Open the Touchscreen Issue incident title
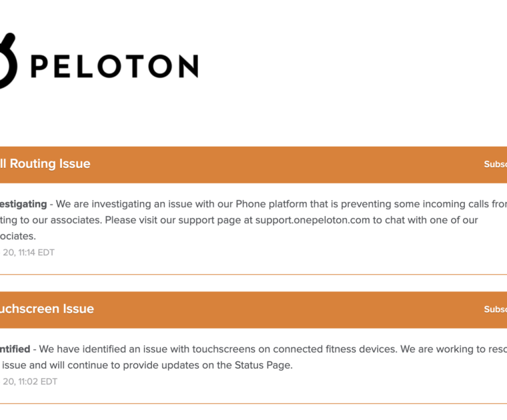The image size is (507, 420). click(46, 309)
